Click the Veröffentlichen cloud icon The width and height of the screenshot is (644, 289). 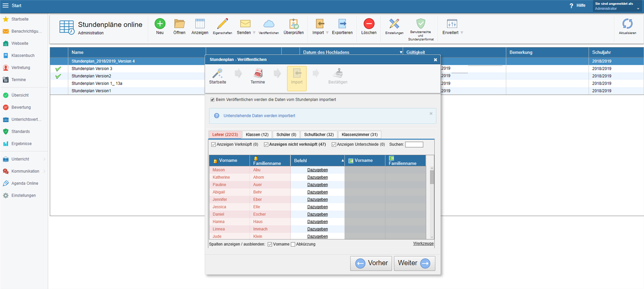[268, 24]
